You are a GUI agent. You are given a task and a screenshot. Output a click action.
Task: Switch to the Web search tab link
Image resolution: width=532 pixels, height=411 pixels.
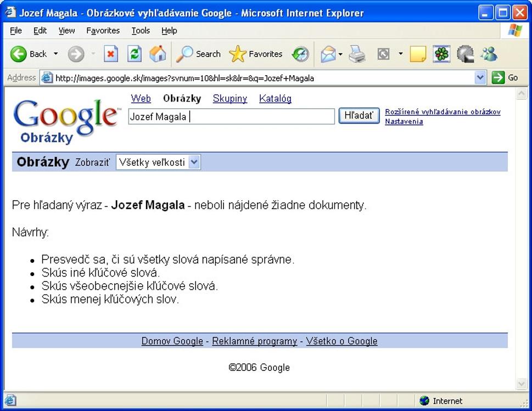pyautogui.click(x=141, y=98)
